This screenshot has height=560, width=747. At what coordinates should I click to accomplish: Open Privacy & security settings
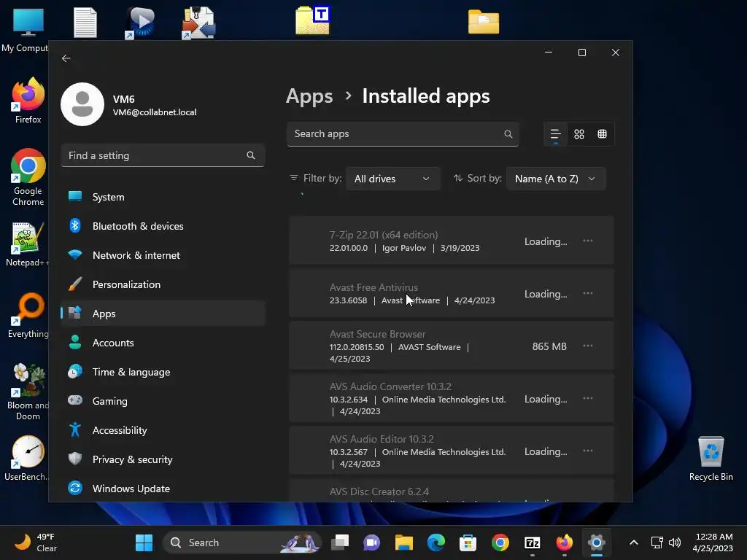[163, 459]
